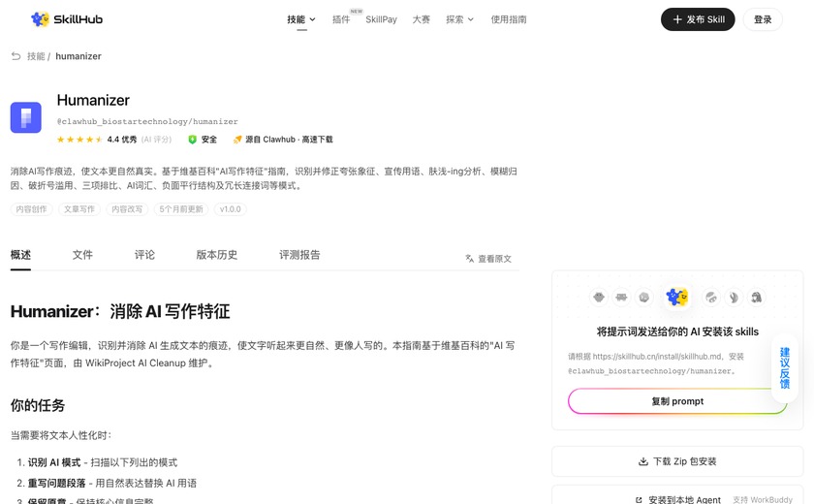
Task: Select the second grey agent icon in install card
Action: click(x=621, y=298)
